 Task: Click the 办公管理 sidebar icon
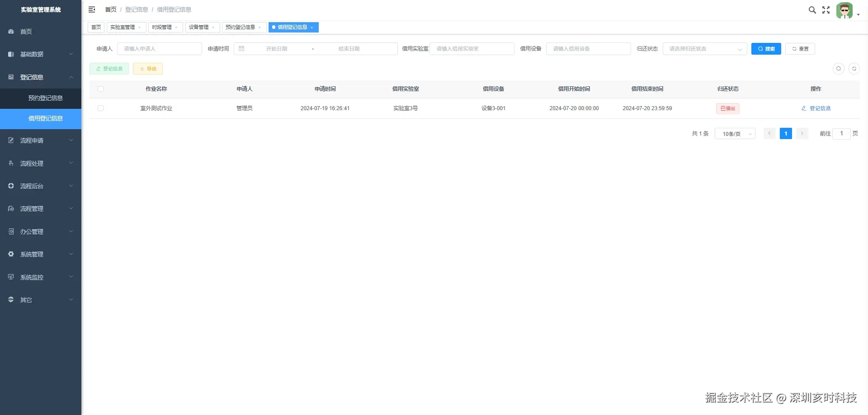(11, 232)
